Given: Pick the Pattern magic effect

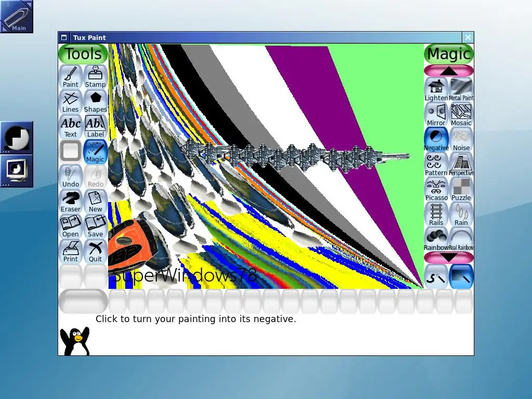Looking at the screenshot, I should tap(436, 165).
